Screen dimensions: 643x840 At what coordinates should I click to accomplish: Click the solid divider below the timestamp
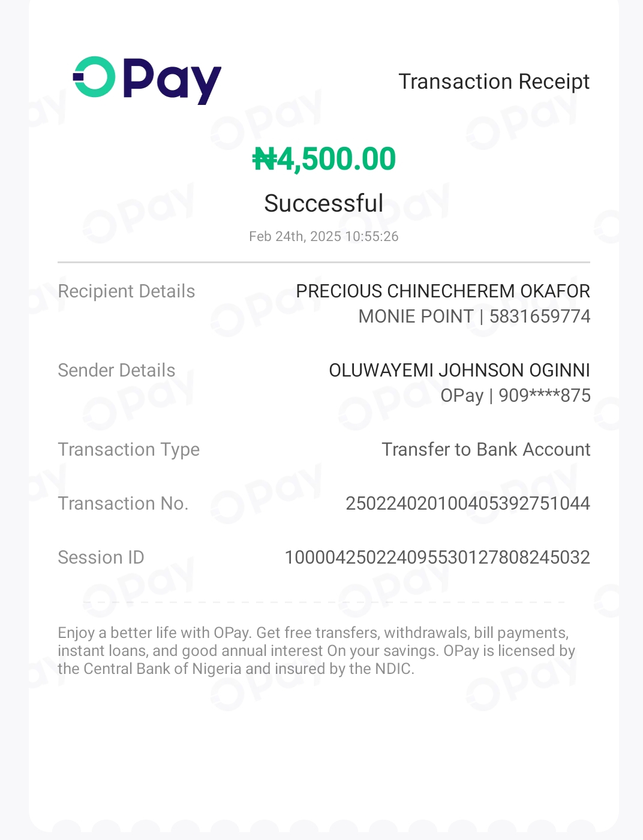point(324,262)
